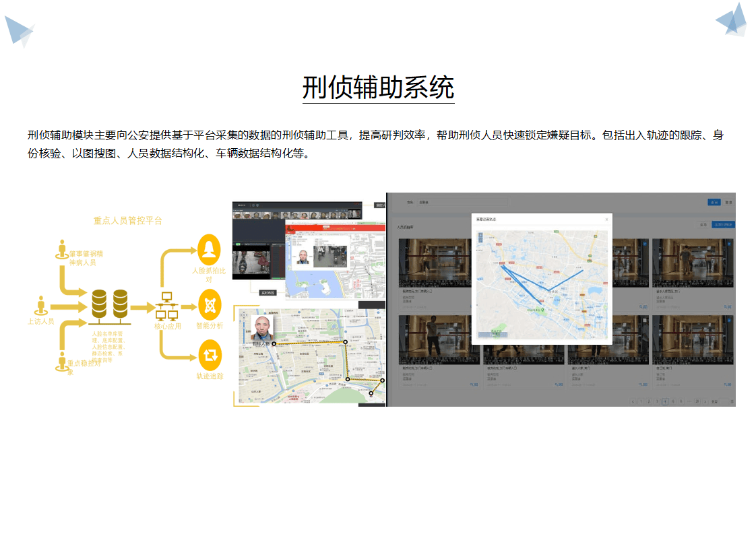Close the track map popup dialog
This screenshot has height=534, width=756.
click(606, 220)
